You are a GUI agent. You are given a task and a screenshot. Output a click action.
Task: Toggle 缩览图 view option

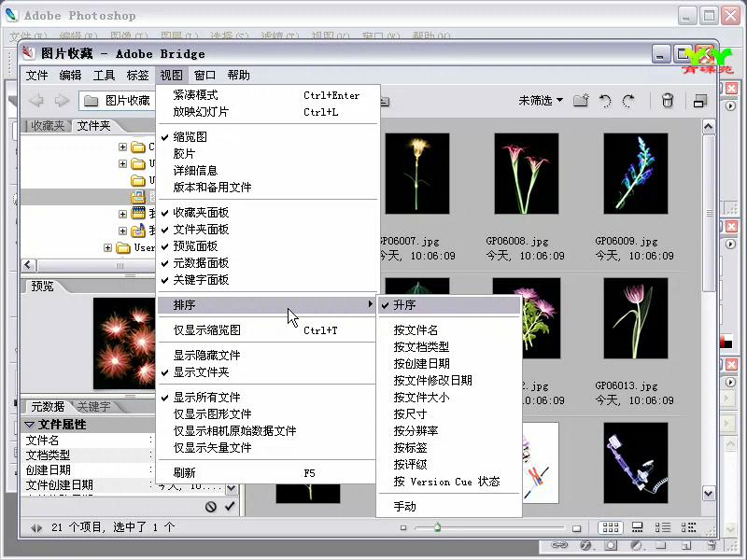[269, 137]
